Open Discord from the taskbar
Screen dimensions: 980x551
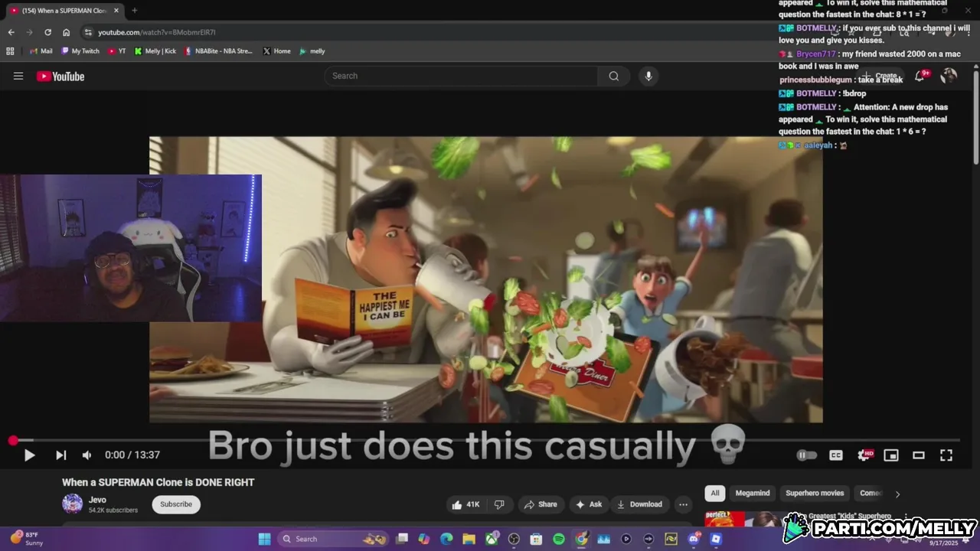(694, 539)
